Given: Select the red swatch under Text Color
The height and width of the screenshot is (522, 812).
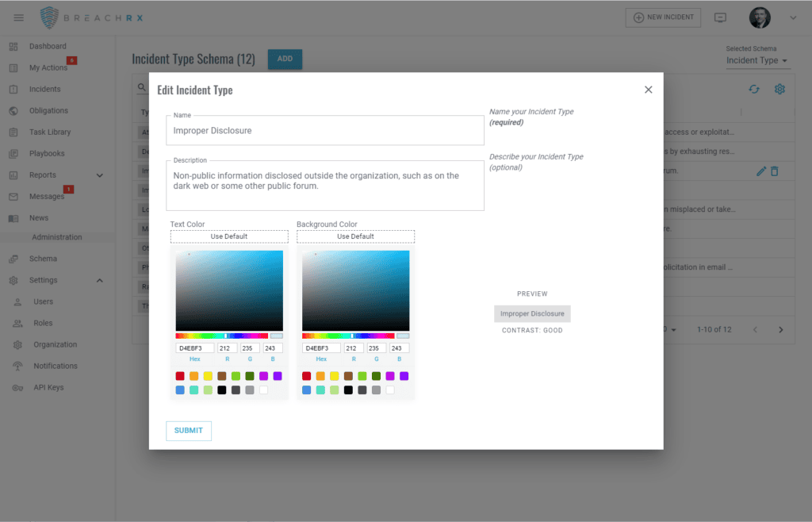Looking at the screenshot, I should [180, 375].
